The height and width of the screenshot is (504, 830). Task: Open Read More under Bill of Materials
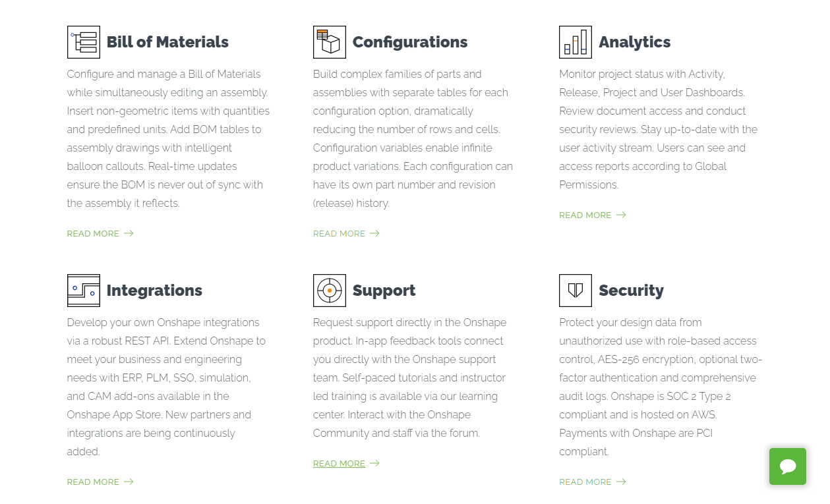click(x=93, y=233)
